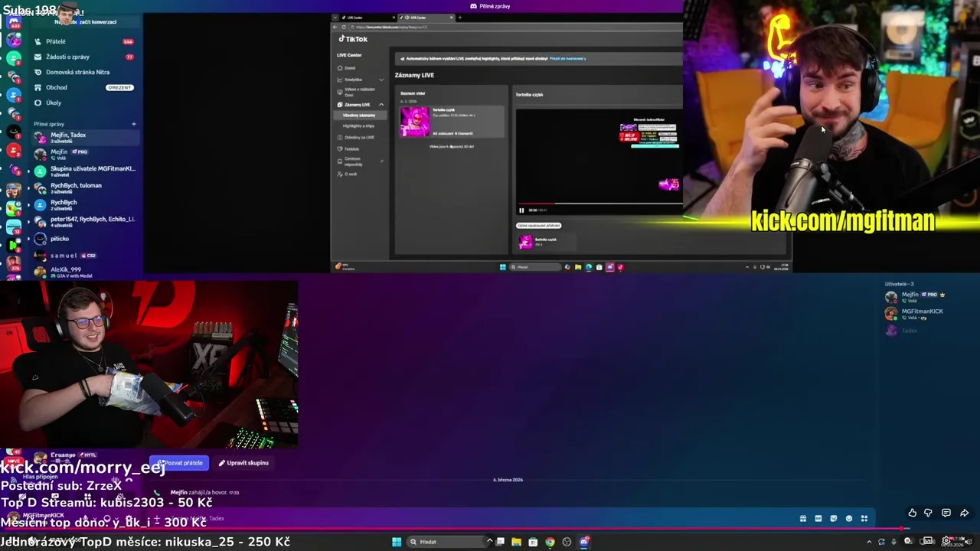
Task: Click thumbs down icon on stream overlay
Action: (928, 513)
